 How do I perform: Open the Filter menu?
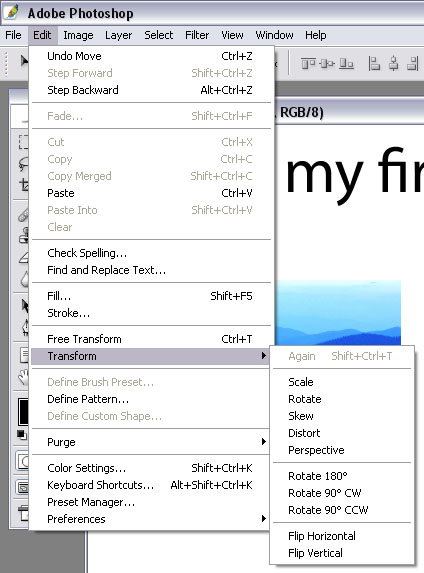[x=197, y=35]
